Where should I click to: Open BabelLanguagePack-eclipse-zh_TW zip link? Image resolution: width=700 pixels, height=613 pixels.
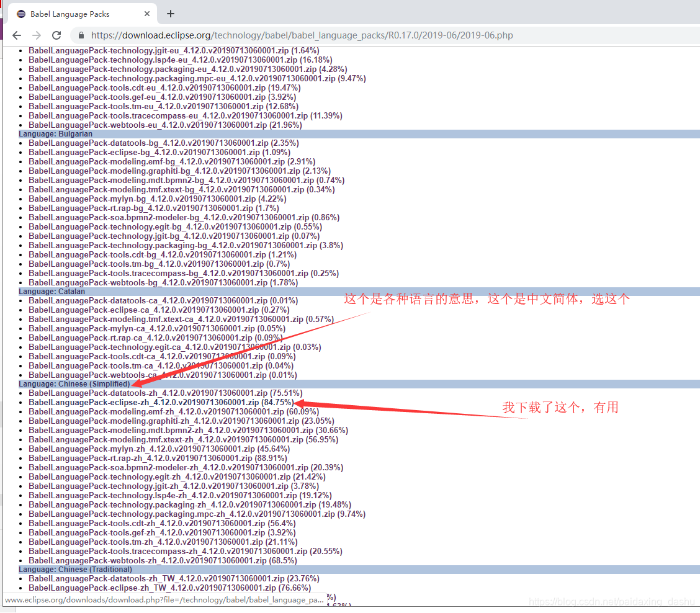169,588
